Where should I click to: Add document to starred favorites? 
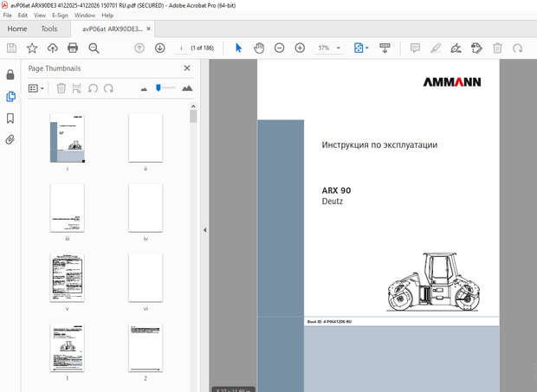pyautogui.click(x=32, y=48)
